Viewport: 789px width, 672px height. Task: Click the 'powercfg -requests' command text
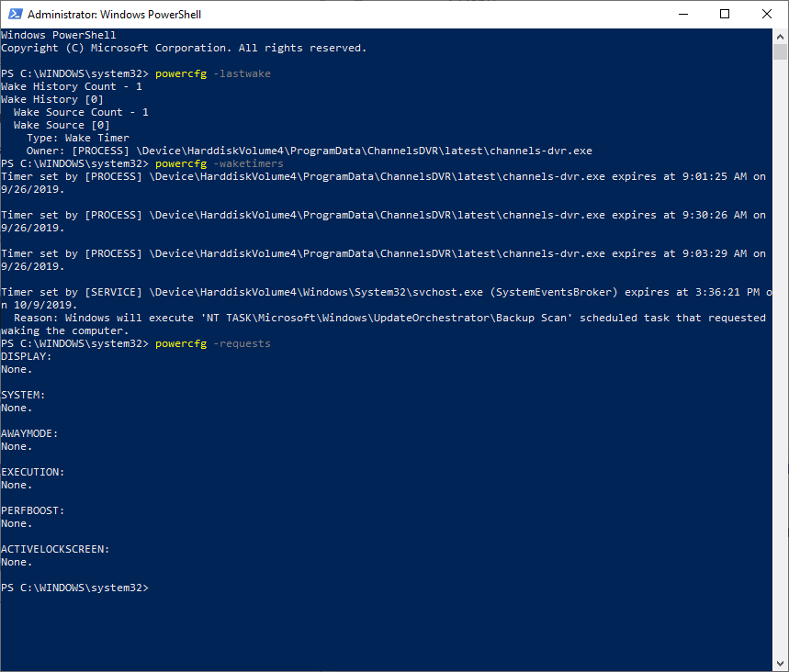coord(213,343)
